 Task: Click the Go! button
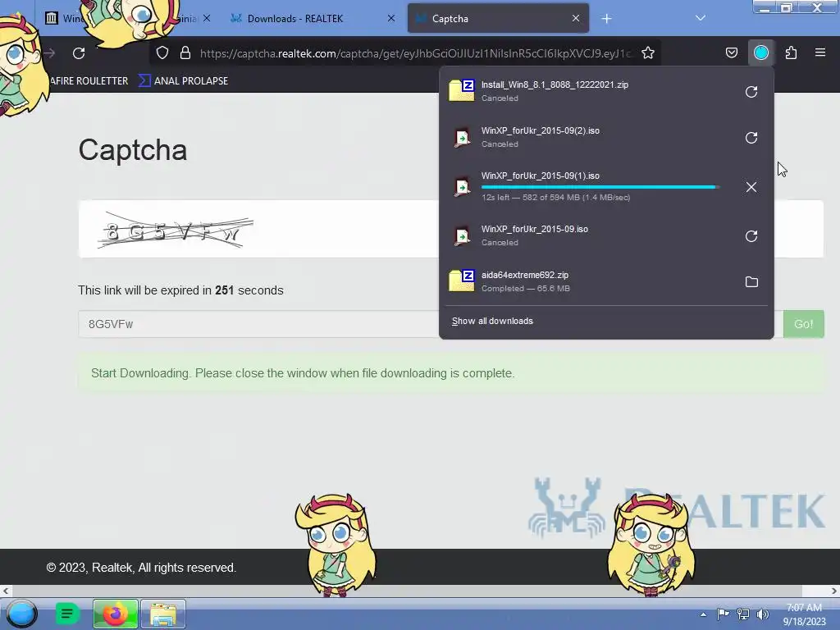point(804,324)
